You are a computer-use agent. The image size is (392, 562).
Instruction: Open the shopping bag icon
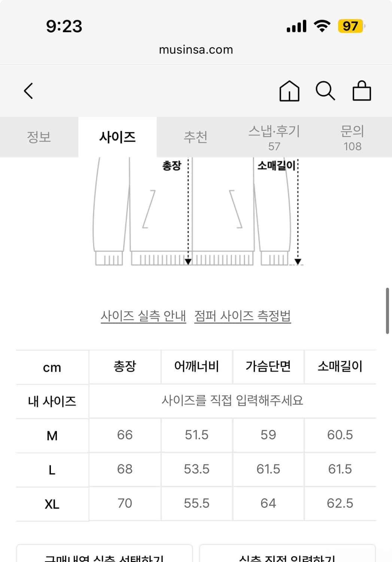pyautogui.click(x=362, y=91)
